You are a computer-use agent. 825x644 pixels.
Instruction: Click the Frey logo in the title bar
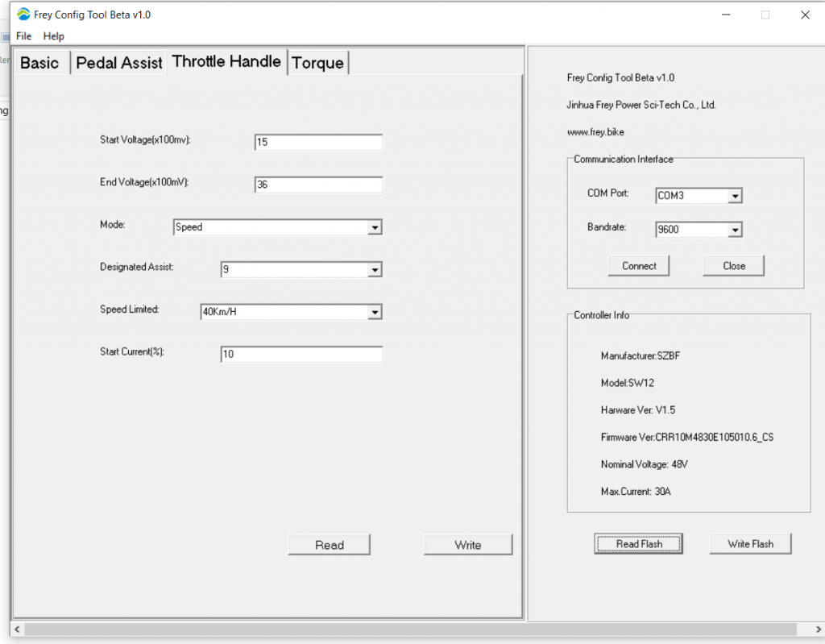22,14
